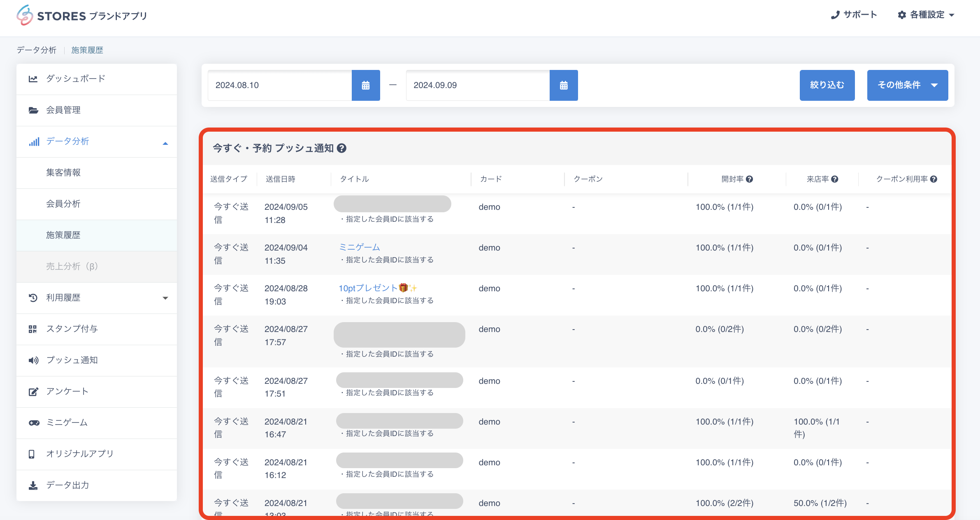Click the data analysis bar chart icon
The width and height of the screenshot is (980, 520).
34,142
